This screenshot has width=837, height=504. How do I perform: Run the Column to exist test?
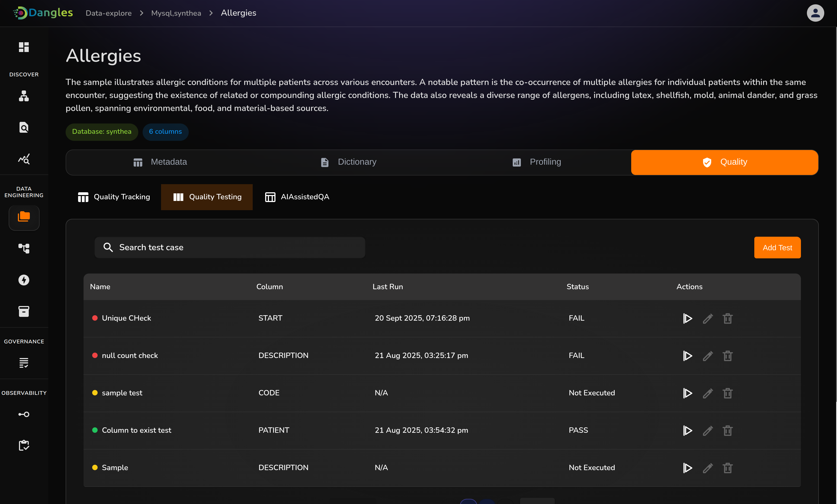[x=688, y=430]
